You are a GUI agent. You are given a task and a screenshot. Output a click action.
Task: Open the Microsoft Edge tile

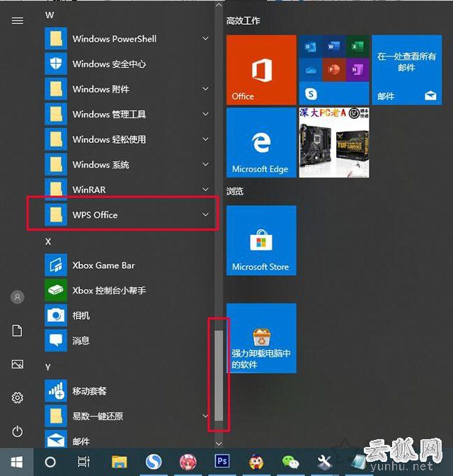click(x=261, y=142)
